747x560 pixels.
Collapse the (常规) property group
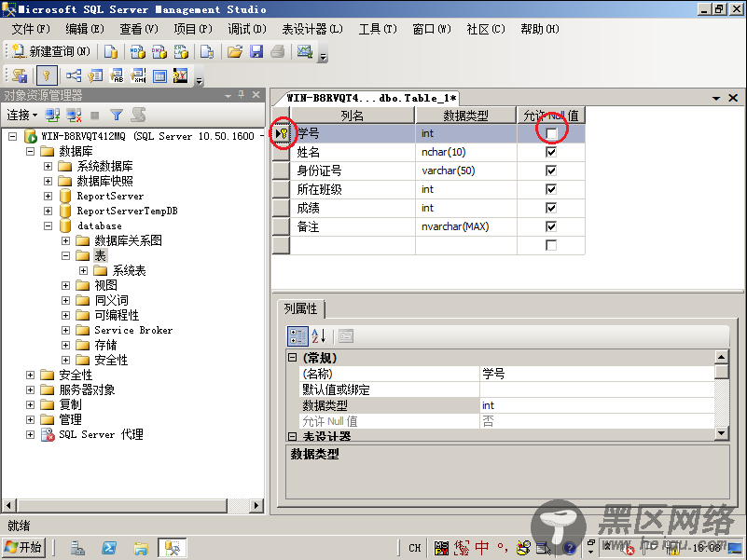click(293, 357)
